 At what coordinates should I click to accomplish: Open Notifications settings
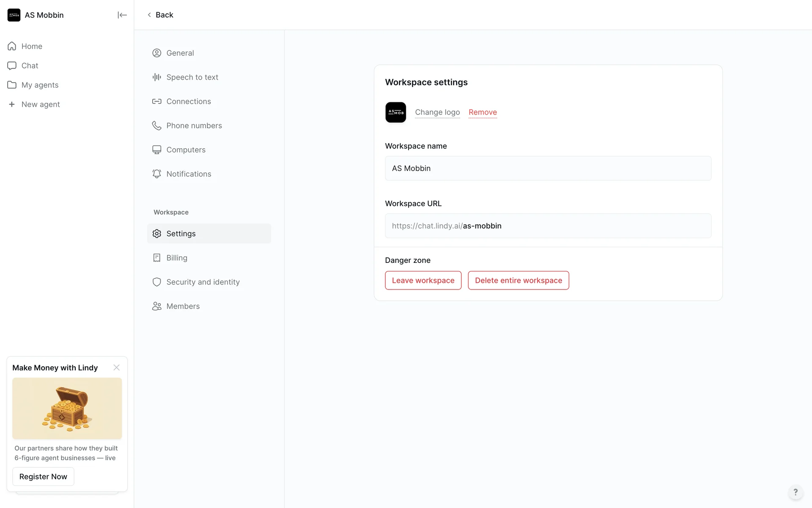pos(189,174)
